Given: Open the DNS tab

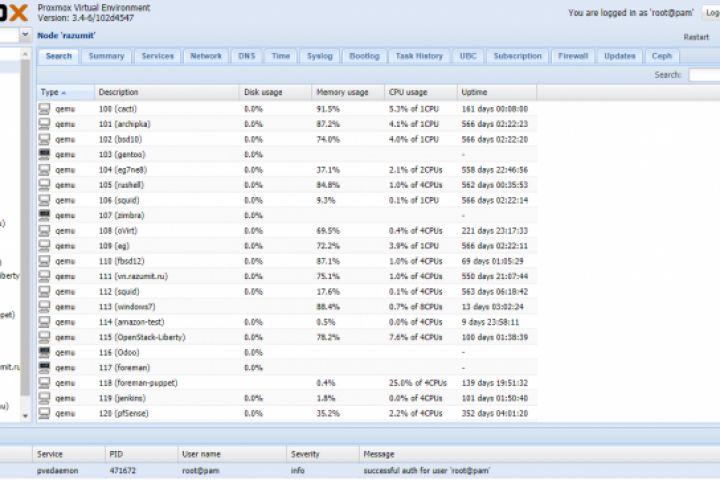Looking at the screenshot, I should [247, 56].
